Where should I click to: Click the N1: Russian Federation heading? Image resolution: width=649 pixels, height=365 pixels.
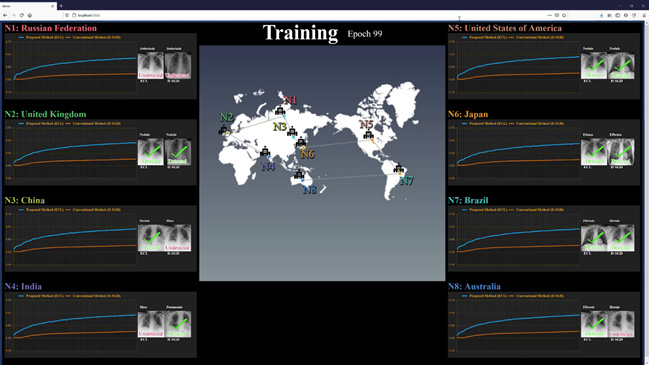click(50, 28)
